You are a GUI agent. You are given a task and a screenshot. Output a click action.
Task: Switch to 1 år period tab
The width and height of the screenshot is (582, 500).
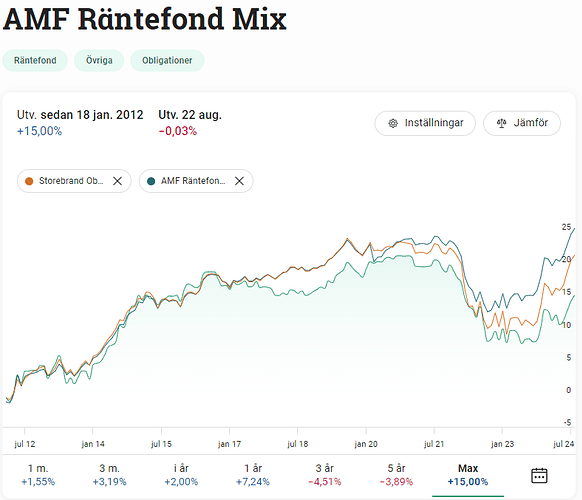click(253, 475)
